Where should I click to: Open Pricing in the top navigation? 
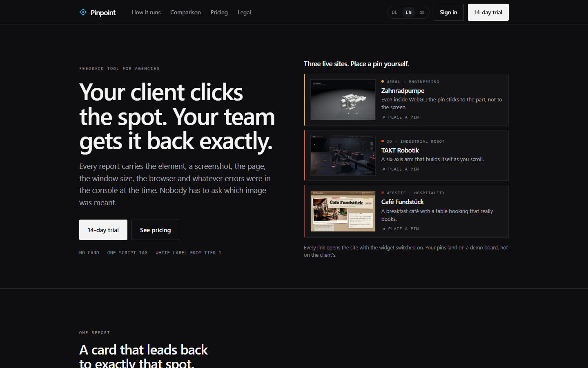pos(219,12)
